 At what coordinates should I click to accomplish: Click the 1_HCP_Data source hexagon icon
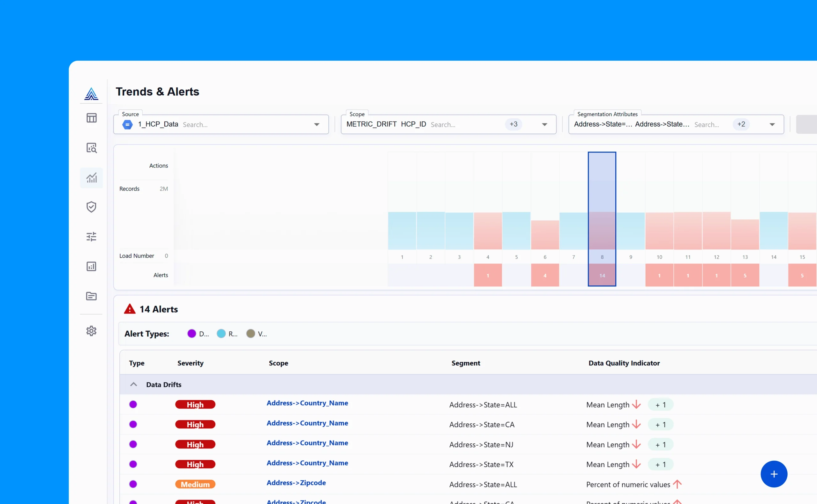tap(127, 124)
